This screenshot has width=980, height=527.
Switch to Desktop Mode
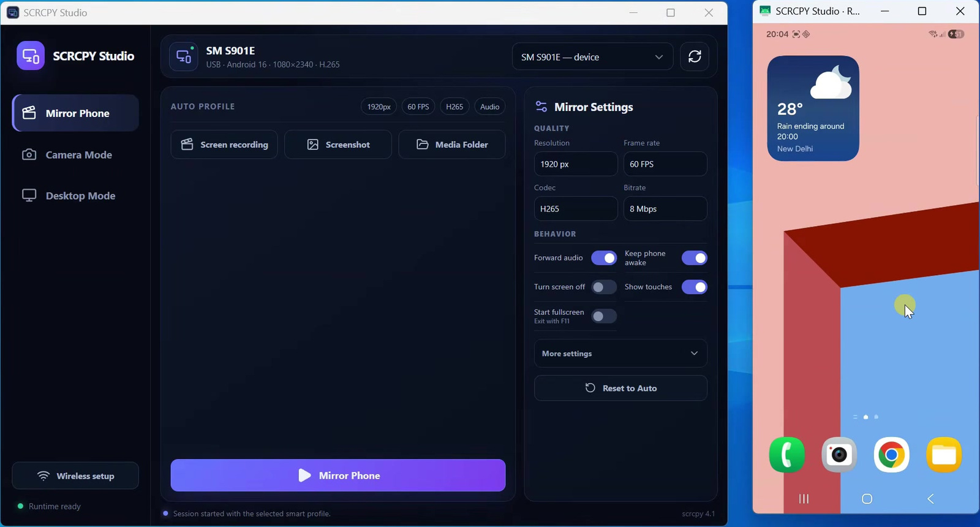point(76,196)
